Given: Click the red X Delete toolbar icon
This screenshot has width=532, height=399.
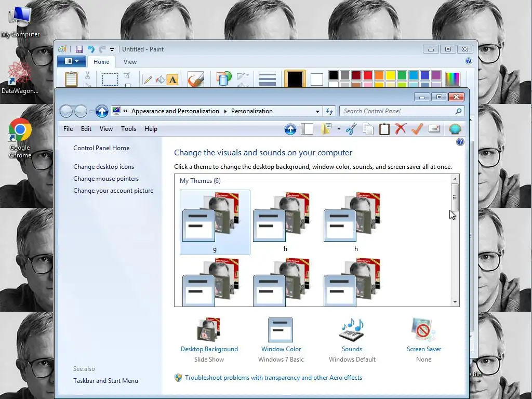Looking at the screenshot, I should [x=401, y=129].
